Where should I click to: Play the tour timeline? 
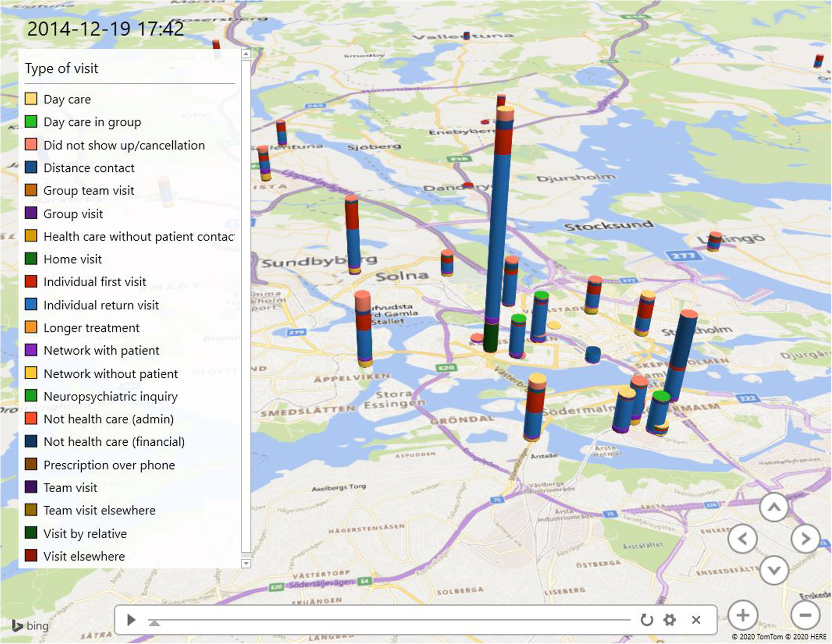point(131,620)
